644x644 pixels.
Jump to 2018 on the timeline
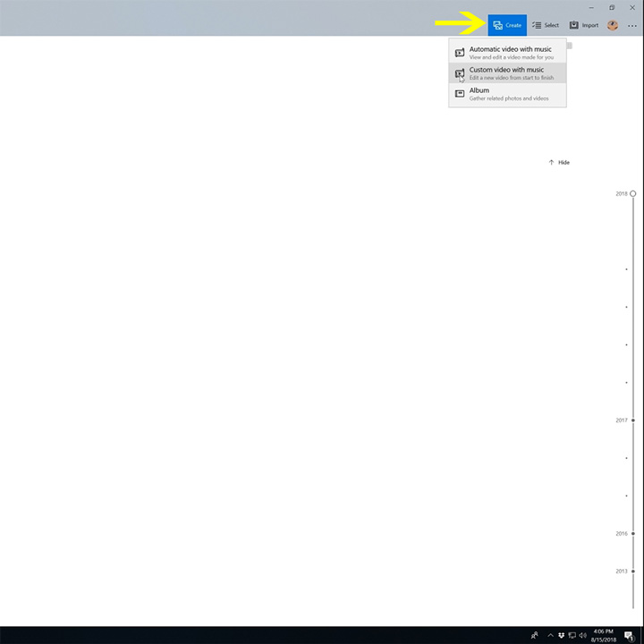(632, 193)
